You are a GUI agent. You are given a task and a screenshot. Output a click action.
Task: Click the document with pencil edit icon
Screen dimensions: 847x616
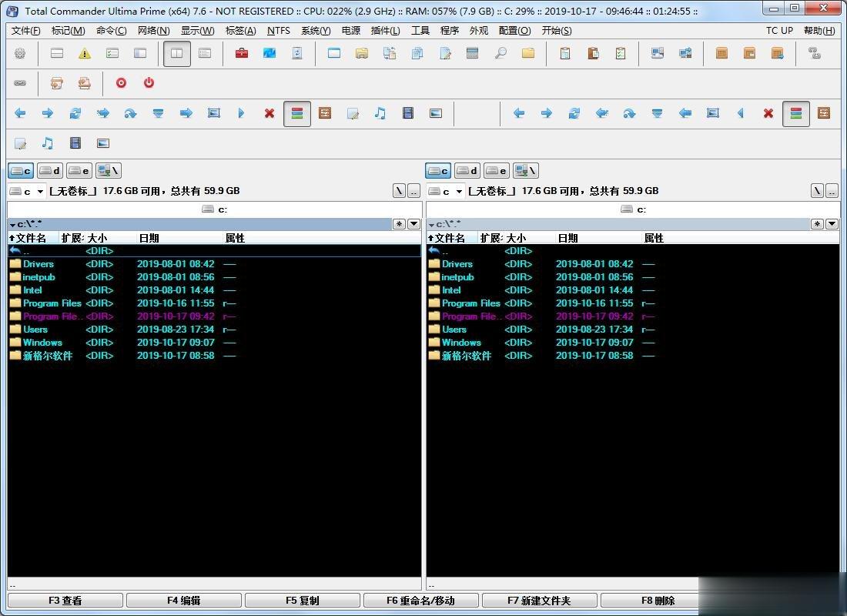[x=445, y=53]
